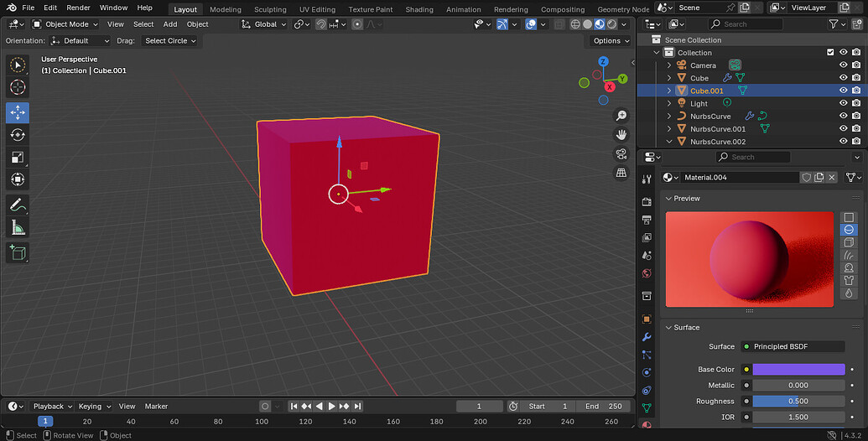
Task: Activate the Transform tool
Action: 18,179
